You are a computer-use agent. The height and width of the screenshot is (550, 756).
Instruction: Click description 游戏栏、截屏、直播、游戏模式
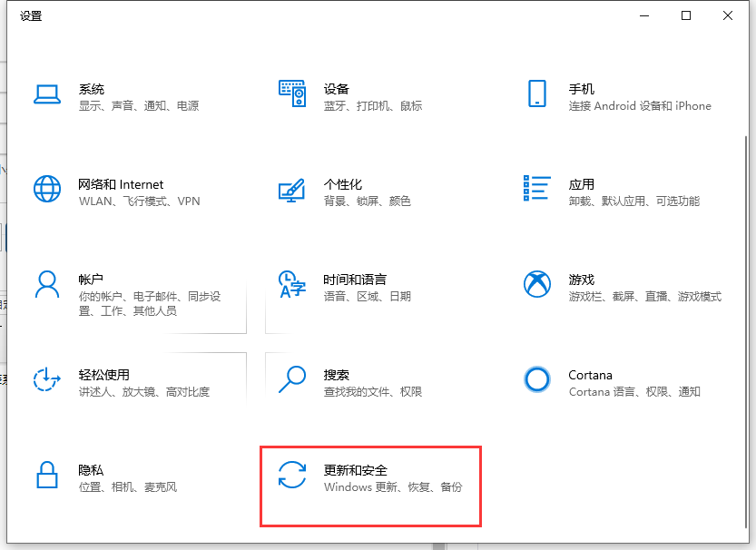pyautogui.click(x=645, y=297)
